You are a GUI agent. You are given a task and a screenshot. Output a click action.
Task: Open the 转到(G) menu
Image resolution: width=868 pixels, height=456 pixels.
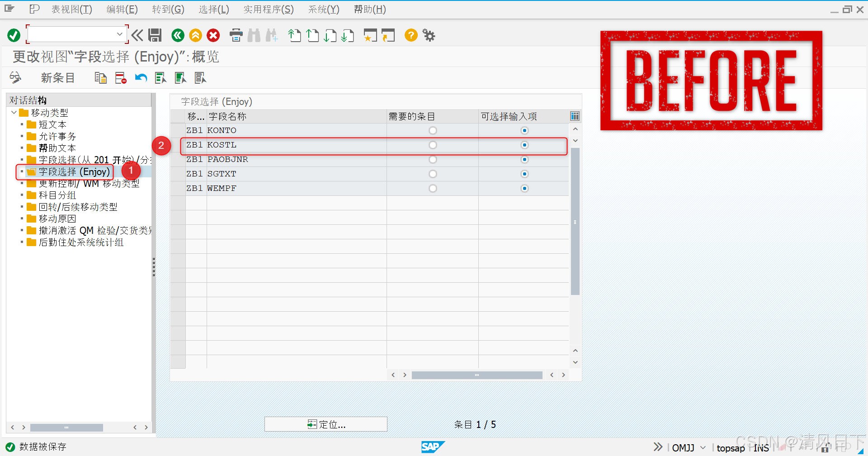168,9
